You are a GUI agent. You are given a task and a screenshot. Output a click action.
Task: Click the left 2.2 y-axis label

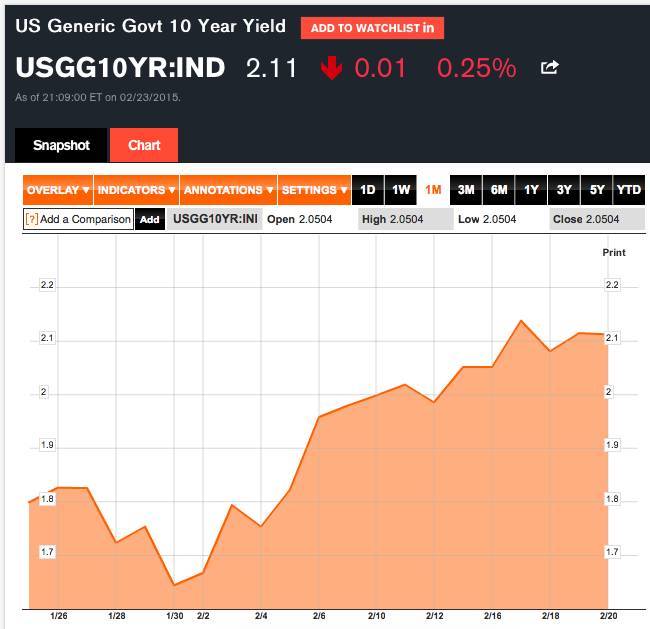point(47,285)
